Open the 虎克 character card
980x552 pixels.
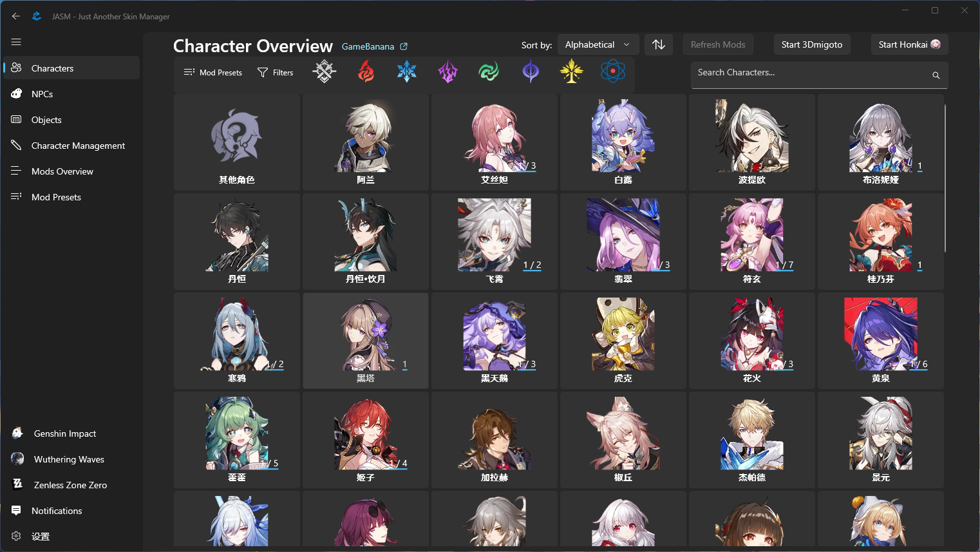(623, 341)
